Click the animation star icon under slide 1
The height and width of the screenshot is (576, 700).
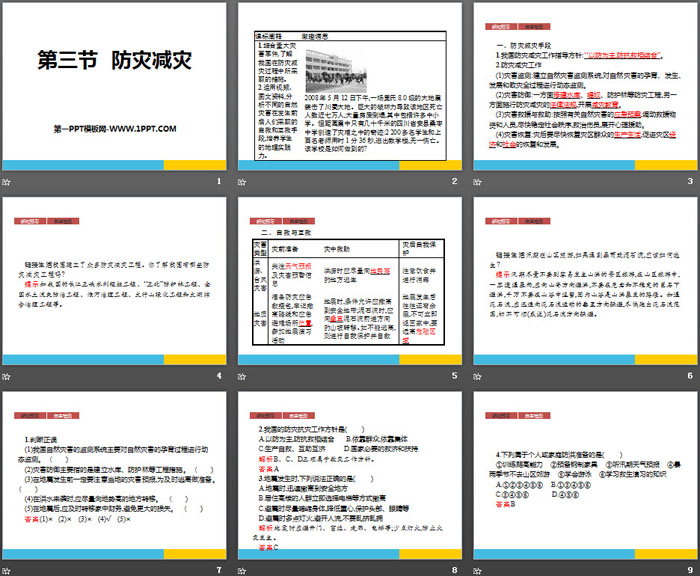(x=6, y=182)
